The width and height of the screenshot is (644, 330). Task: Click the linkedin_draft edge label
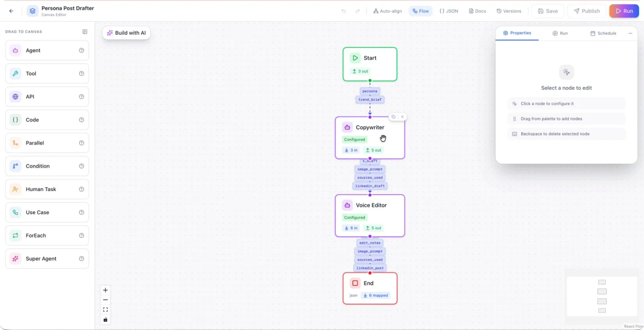370,186
